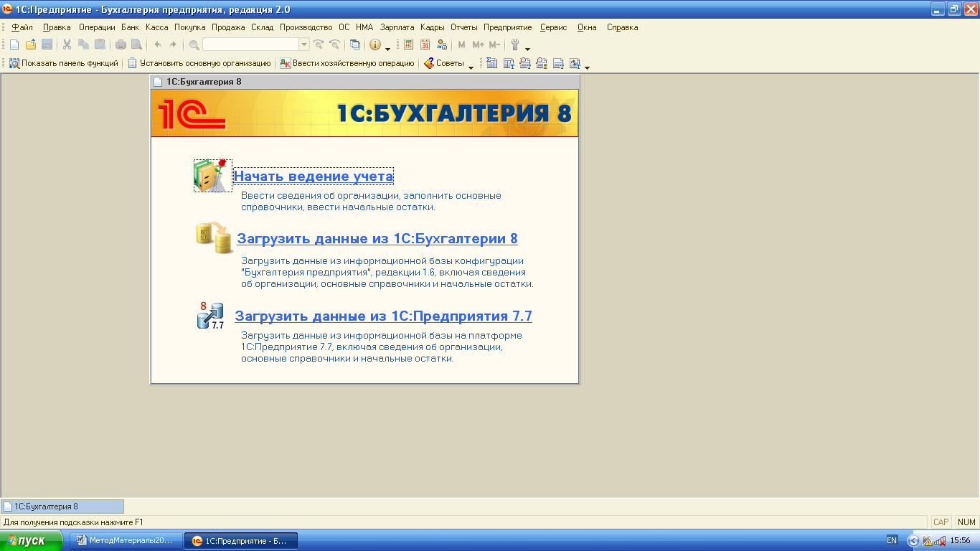Click the people list report icon
Screen dimensions: 980x551
point(542,63)
